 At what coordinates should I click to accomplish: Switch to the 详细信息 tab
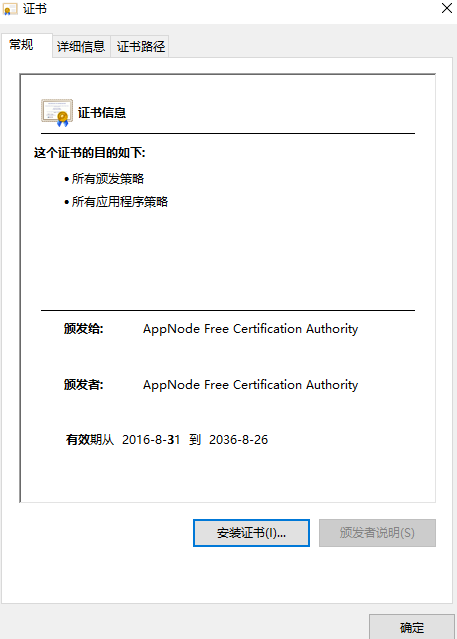tap(81, 46)
